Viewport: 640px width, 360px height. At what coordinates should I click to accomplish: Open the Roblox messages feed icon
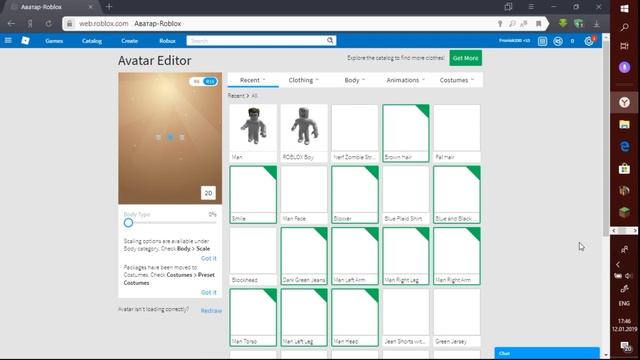542,41
